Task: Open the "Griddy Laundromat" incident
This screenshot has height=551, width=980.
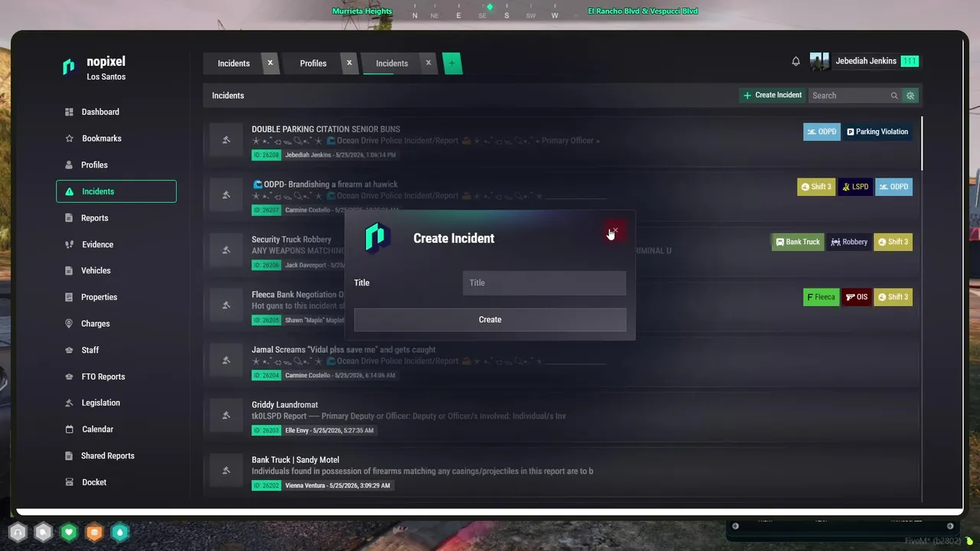Action: tap(285, 405)
